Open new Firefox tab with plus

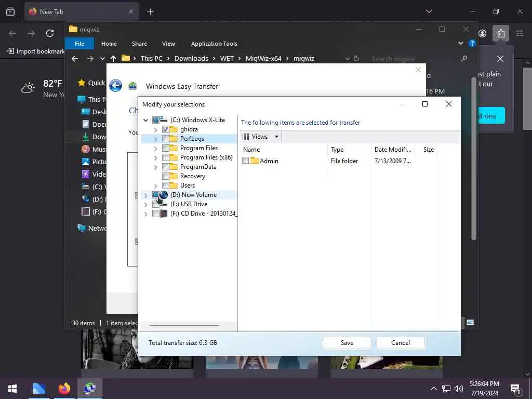tap(151, 12)
